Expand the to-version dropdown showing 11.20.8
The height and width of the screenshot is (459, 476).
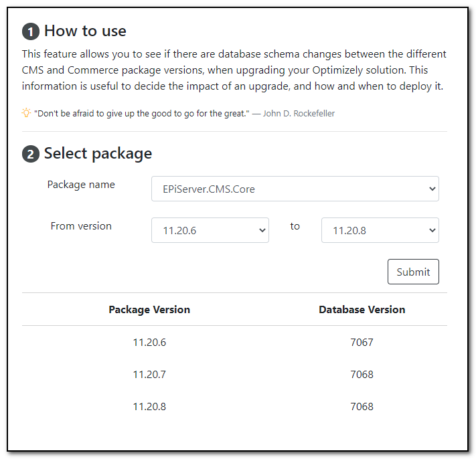380,230
